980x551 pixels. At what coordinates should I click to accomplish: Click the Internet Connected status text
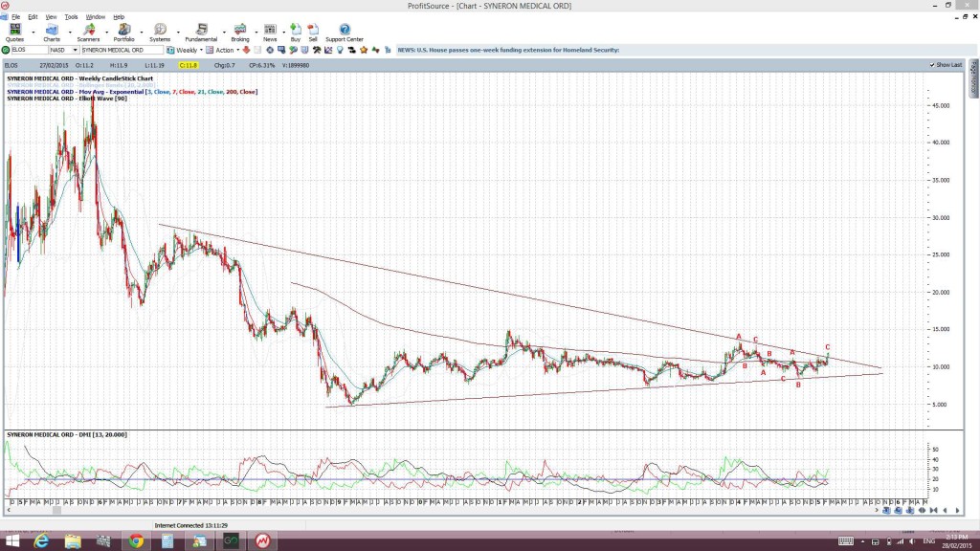click(191, 526)
